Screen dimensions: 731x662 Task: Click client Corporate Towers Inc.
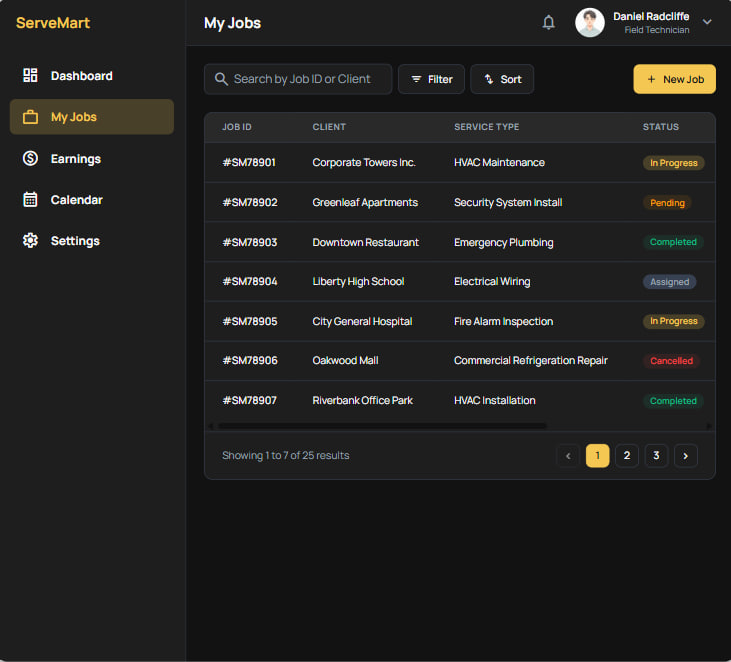[364, 162]
